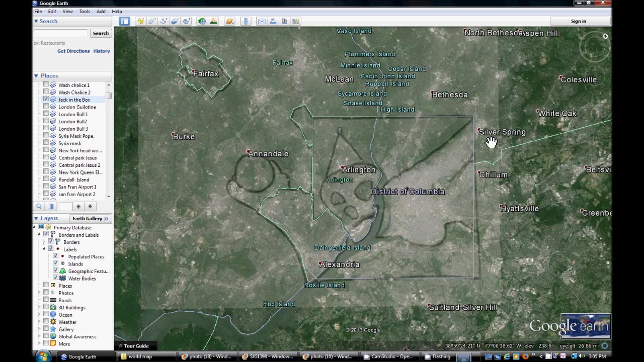The height and width of the screenshot is (362, 644).
Task: Click the Places list vertical scrollbar
Action: (109, 141)
